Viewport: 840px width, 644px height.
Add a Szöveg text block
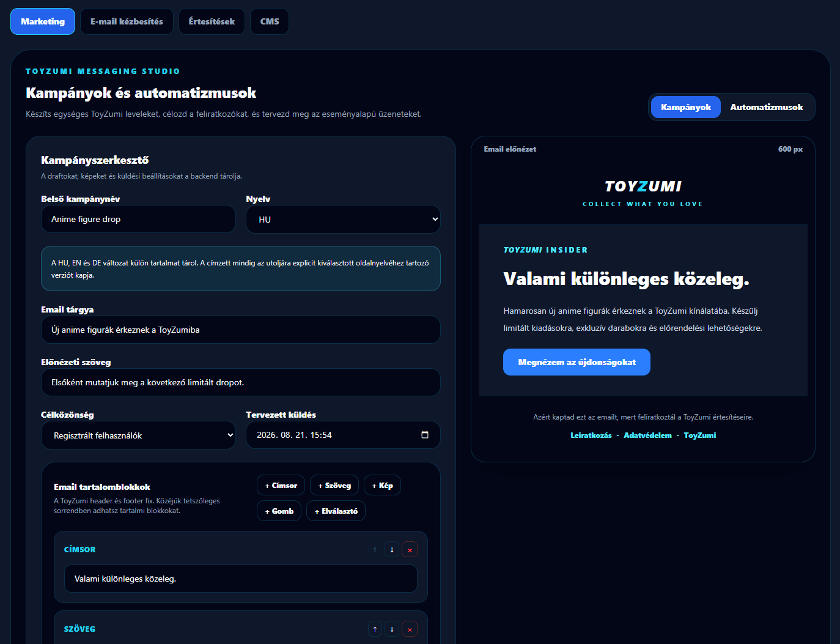[334, 486]
